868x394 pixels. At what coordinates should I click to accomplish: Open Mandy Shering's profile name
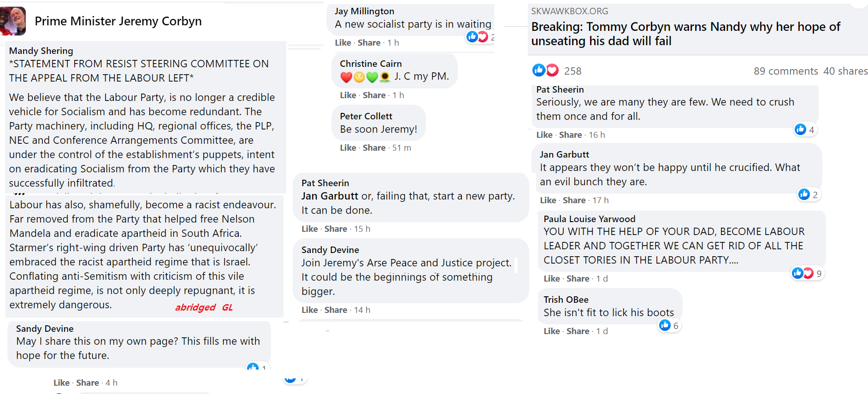[41, 51]
